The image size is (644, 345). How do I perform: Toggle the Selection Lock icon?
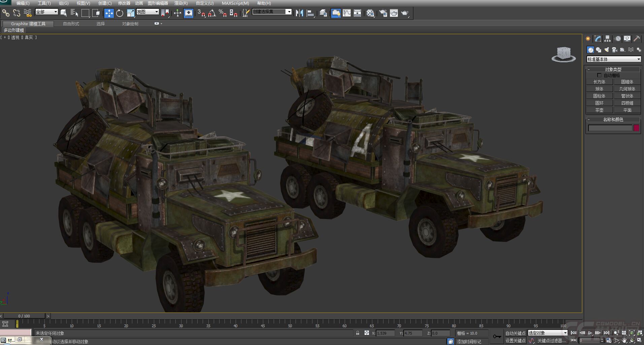pos(358,333)
